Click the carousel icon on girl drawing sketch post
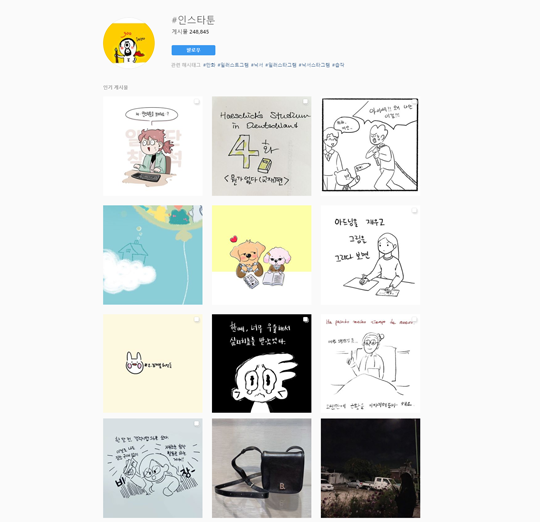Viewport: 540px width, 522px height. (x=414, y=210)
